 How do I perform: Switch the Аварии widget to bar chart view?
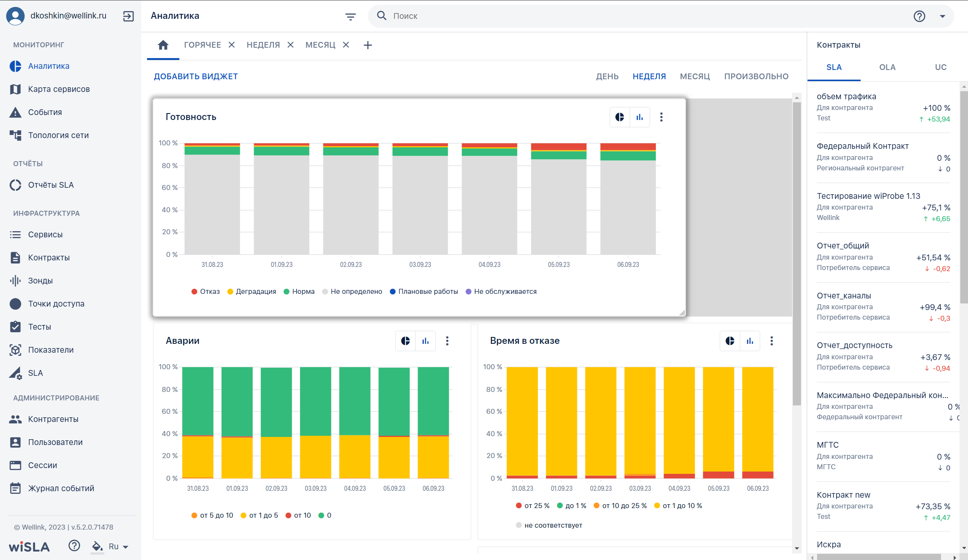(x=425, y=341)
